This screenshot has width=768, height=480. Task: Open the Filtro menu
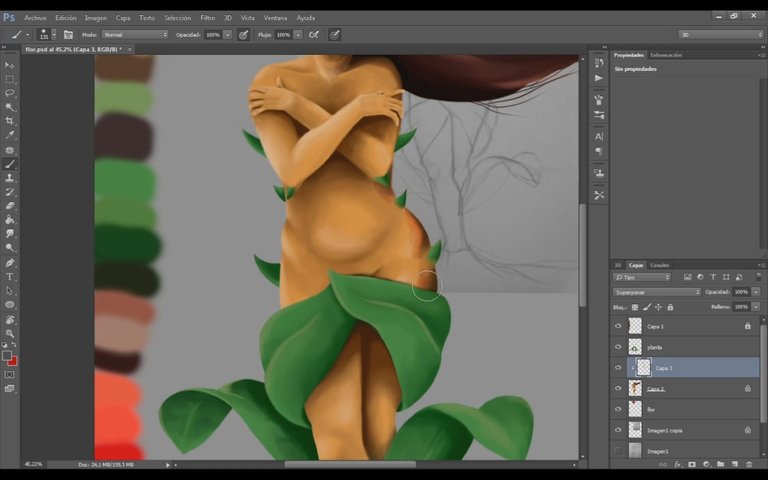[x=208, y=18]
